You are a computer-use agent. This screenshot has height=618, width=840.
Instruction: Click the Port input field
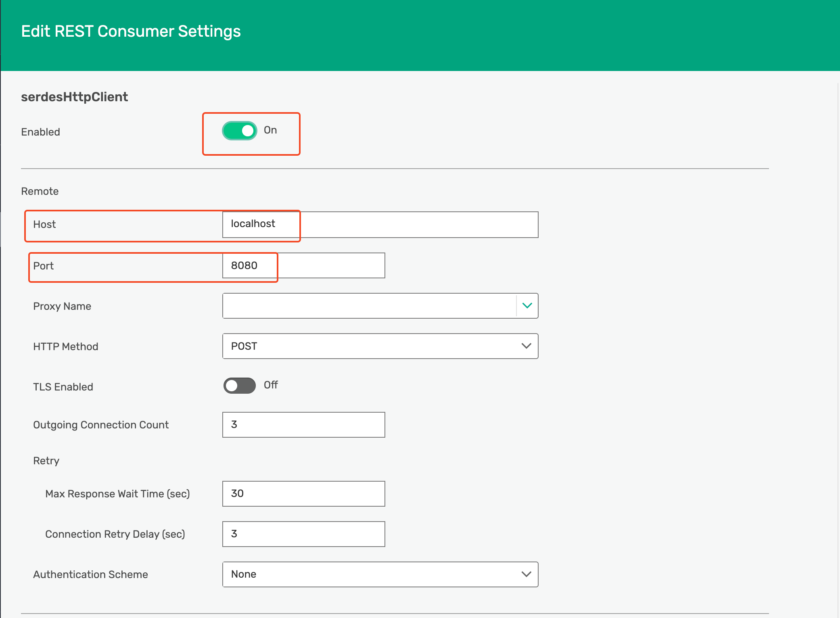303,265
